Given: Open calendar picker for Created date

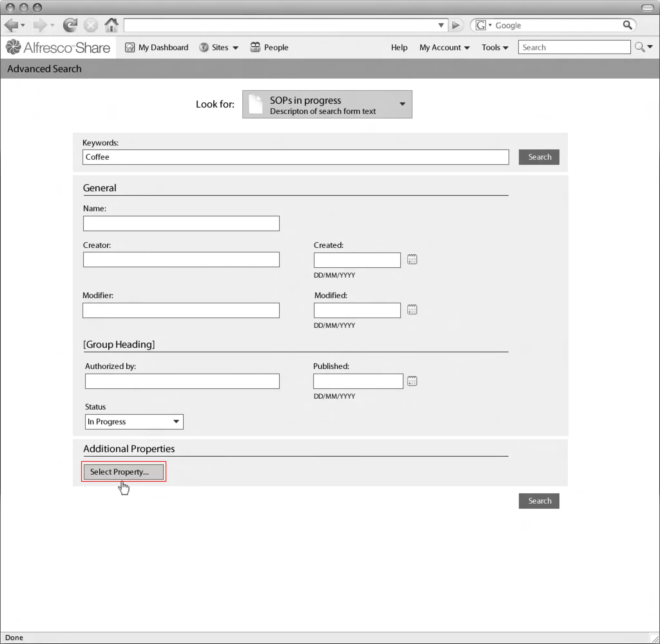Looking at the screenshot, I should pyautogui.click(x=412, y=260).
